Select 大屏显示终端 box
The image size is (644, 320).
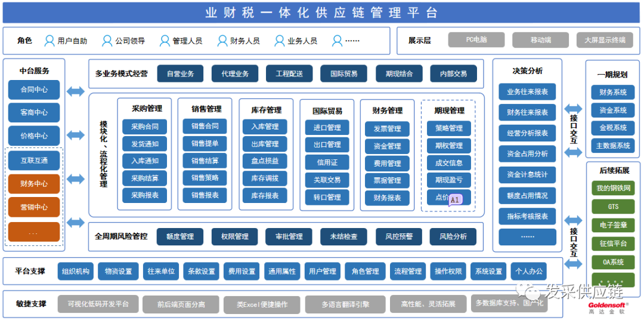point(605,40)
